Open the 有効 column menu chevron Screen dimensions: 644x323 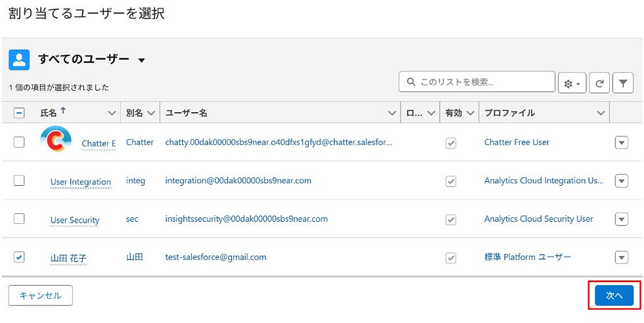coord(471,114)
